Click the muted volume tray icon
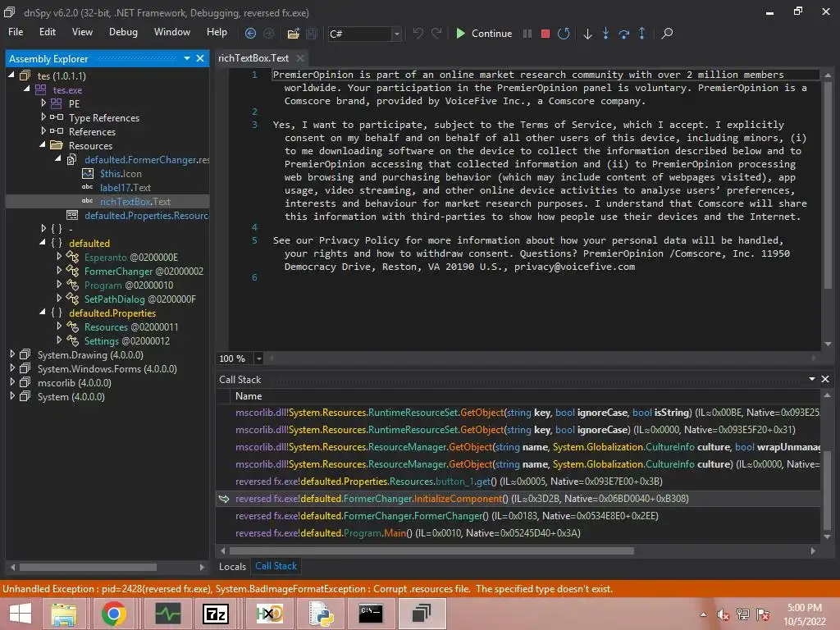840x630 pixels. click(x=724, y=614)
